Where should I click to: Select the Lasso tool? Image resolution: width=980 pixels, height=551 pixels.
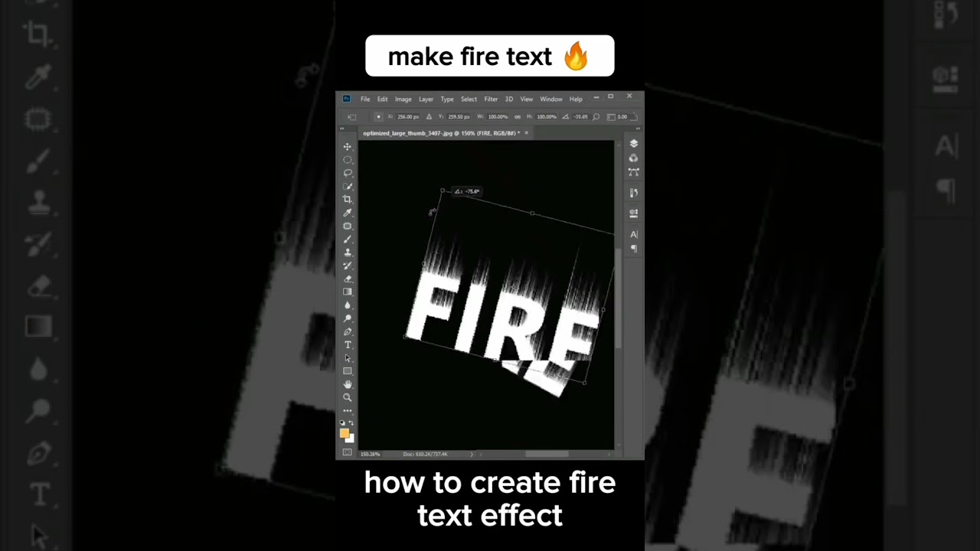pyautogui.click(x=347, y=173)
